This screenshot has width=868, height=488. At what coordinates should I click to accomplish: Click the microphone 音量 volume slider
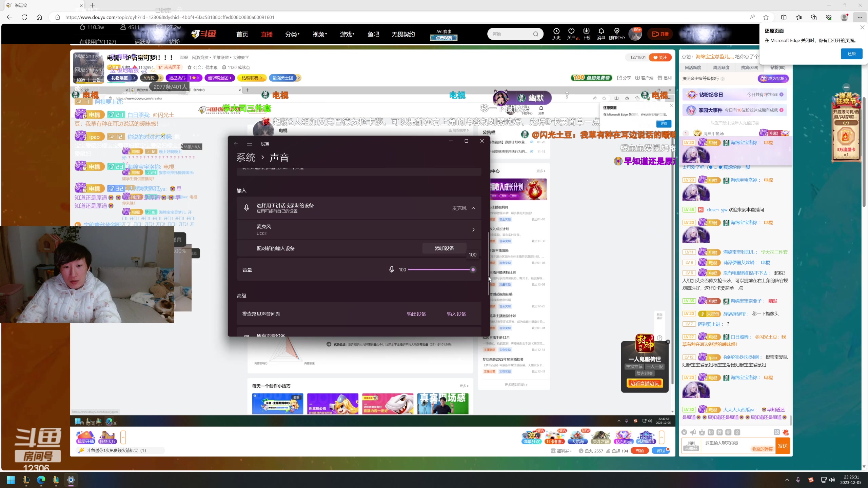pyautogui.click(x=441, y=270)
